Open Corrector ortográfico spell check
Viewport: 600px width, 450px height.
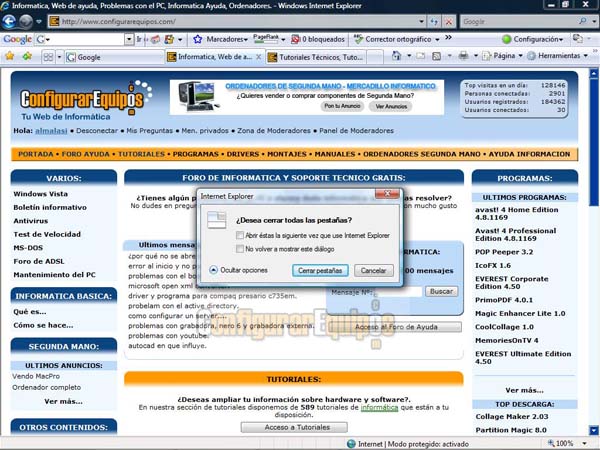click(397, 39)
